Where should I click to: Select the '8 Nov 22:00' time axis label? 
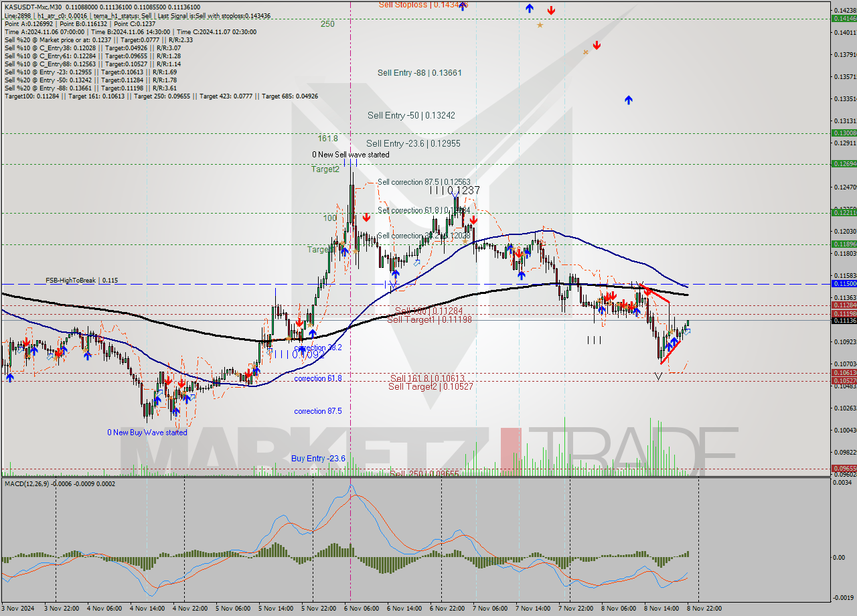(704, 609)
